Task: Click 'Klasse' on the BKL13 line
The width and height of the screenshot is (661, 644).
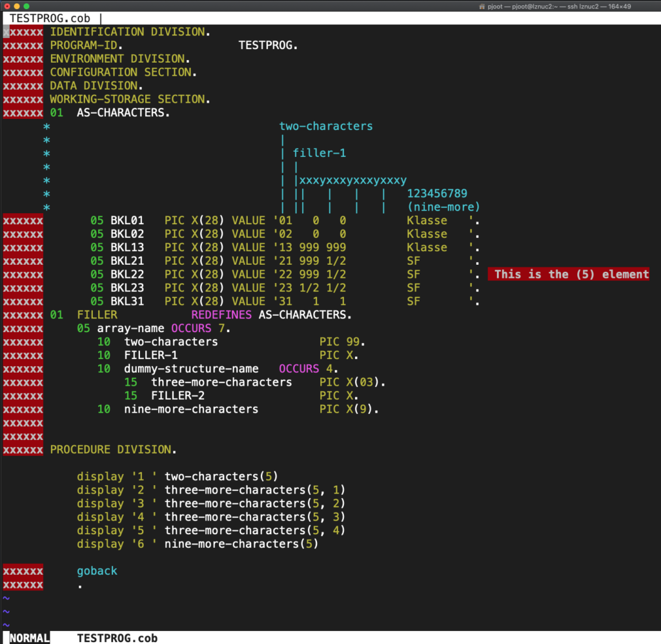Action: (427, 247)
